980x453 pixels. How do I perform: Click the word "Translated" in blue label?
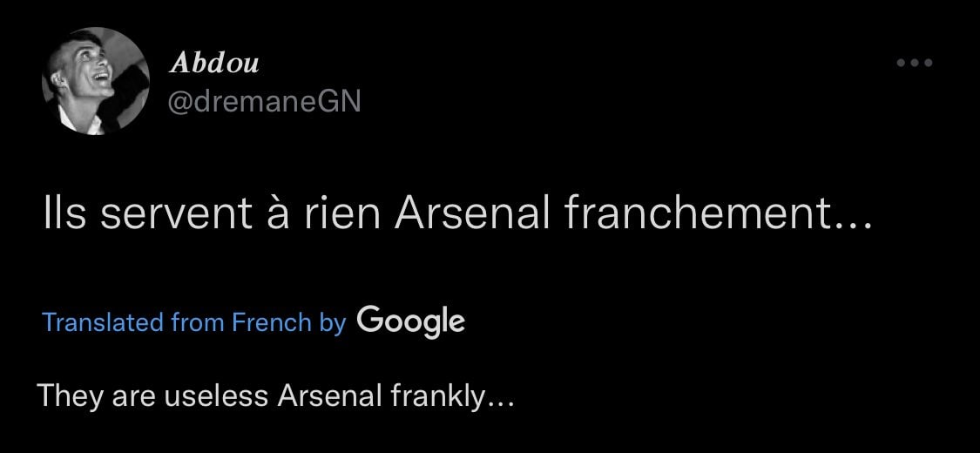coord(104,322)
